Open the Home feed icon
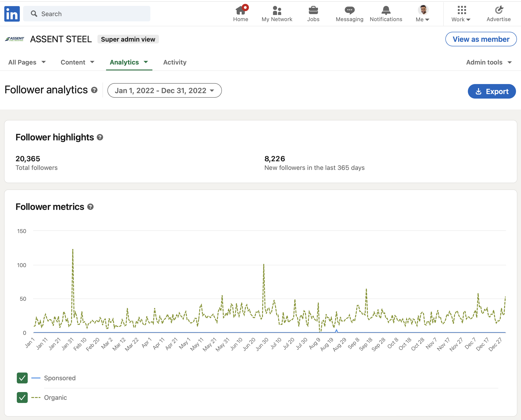This screenshot has height=420, width=521. [241, 11]
